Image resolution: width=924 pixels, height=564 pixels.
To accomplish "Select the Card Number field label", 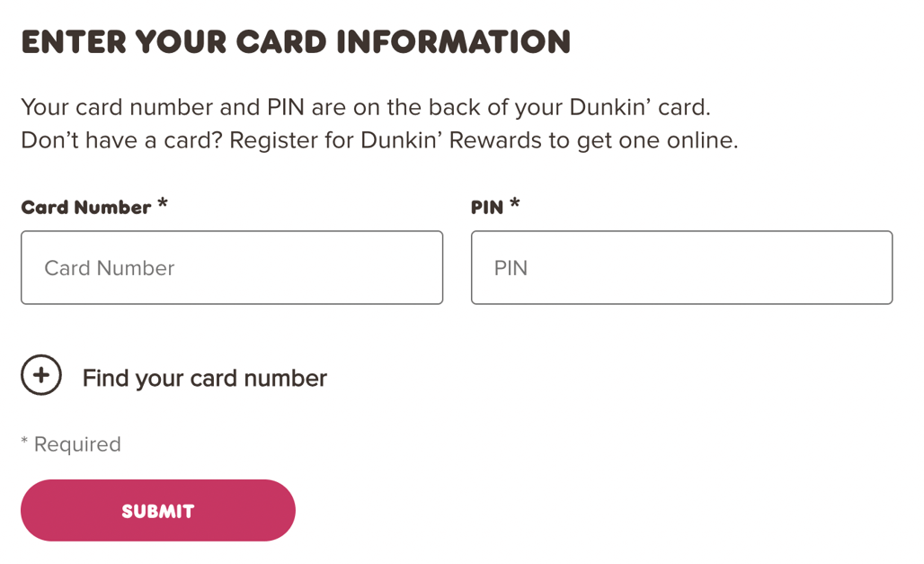I will click(x=84, y=207).
